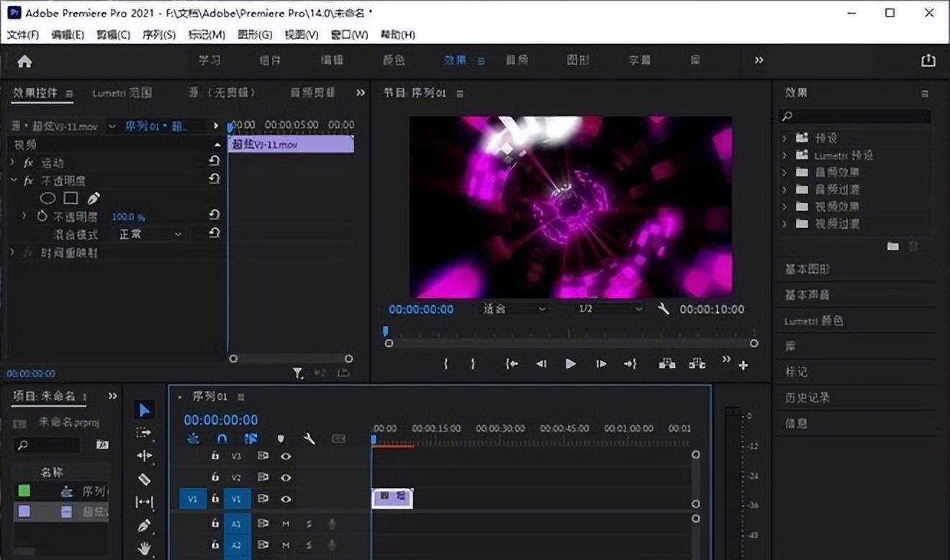
Task: Click the Mark In button
Action: [445, 364]
